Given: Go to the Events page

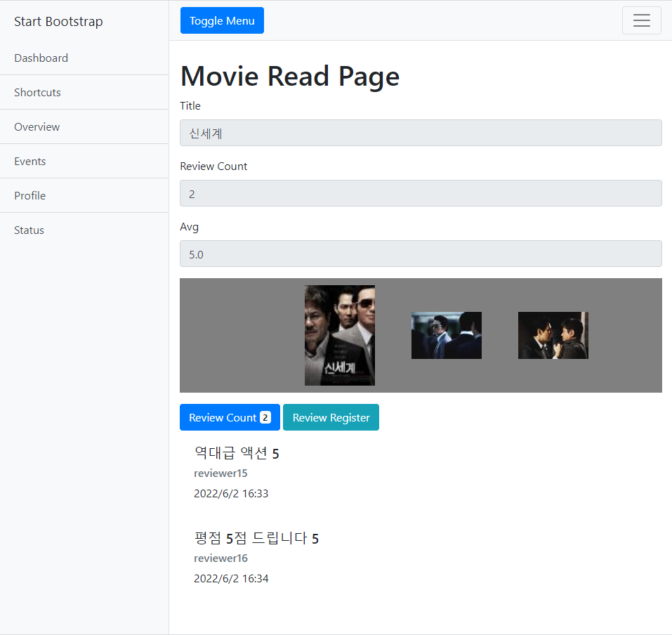Looking at the screenshot, I should [30, 161].
